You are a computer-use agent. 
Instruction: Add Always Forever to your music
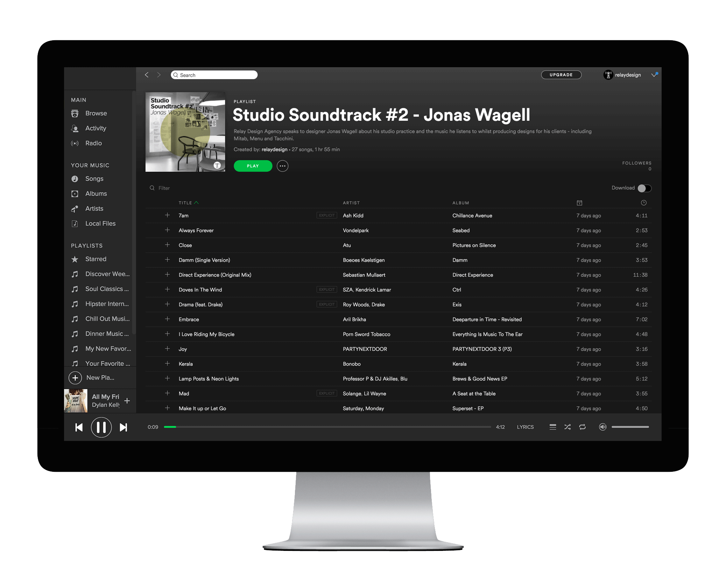[x=167, y=230]
